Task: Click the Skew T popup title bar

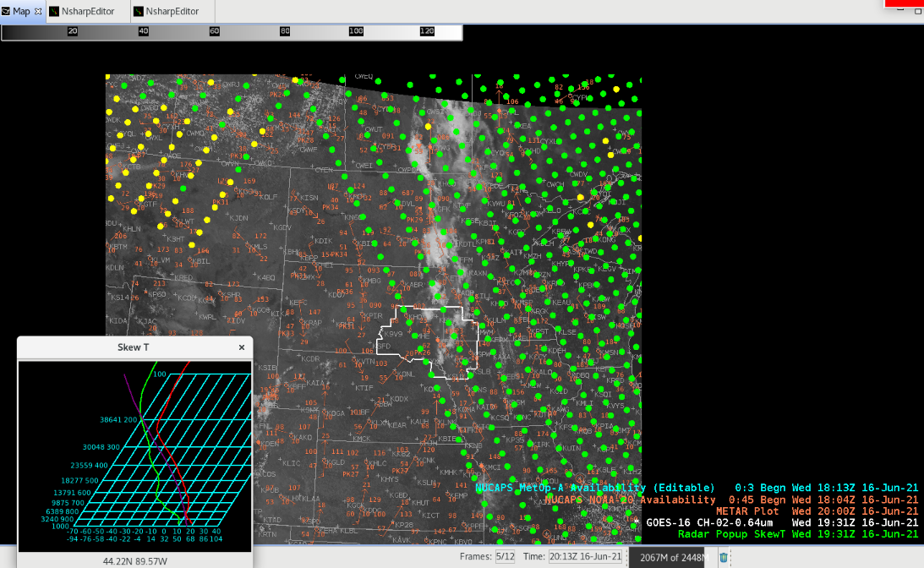Action: [x=134, y=347]
